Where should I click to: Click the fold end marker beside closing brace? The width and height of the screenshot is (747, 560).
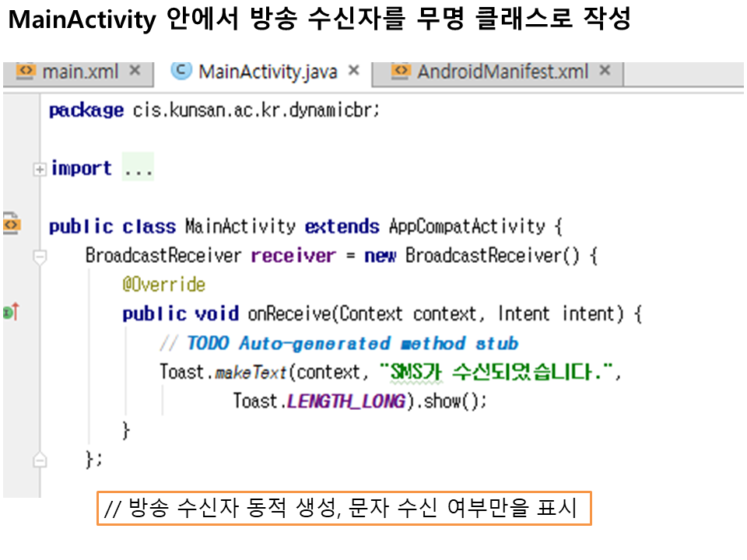click(40, 460)
